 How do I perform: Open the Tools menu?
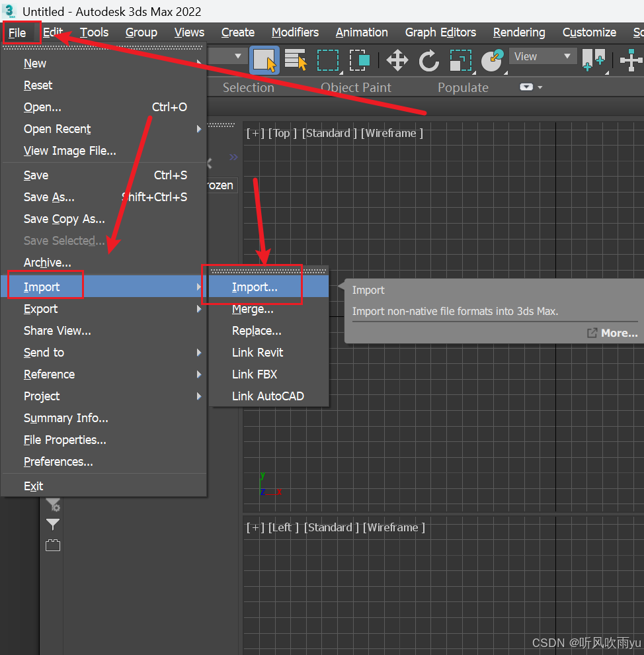click(x=94, y=32)
